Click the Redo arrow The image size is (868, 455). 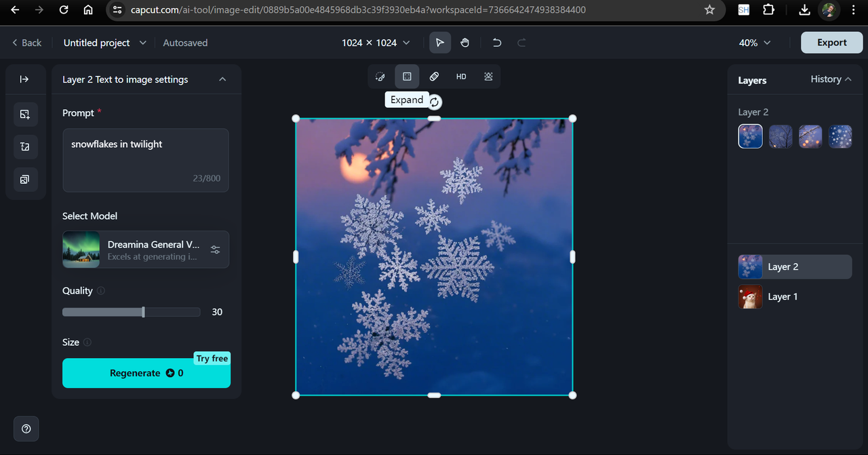pyautogui.click(x=521, y=43)
